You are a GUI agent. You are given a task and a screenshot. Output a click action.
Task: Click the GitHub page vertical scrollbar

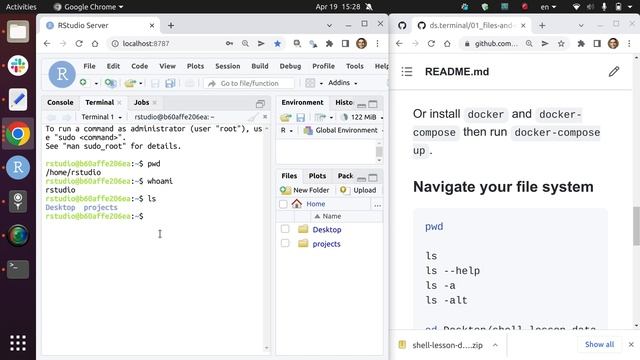pos(636,226)
